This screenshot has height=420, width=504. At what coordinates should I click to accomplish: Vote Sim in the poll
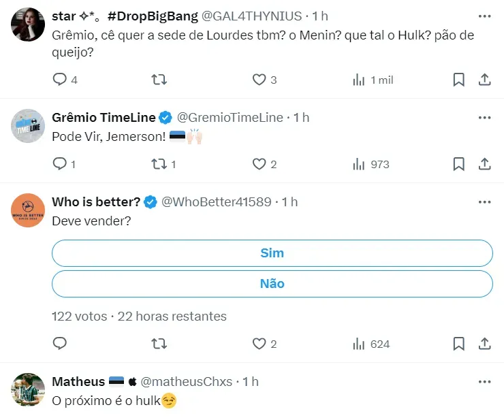[x=272, y=253]
